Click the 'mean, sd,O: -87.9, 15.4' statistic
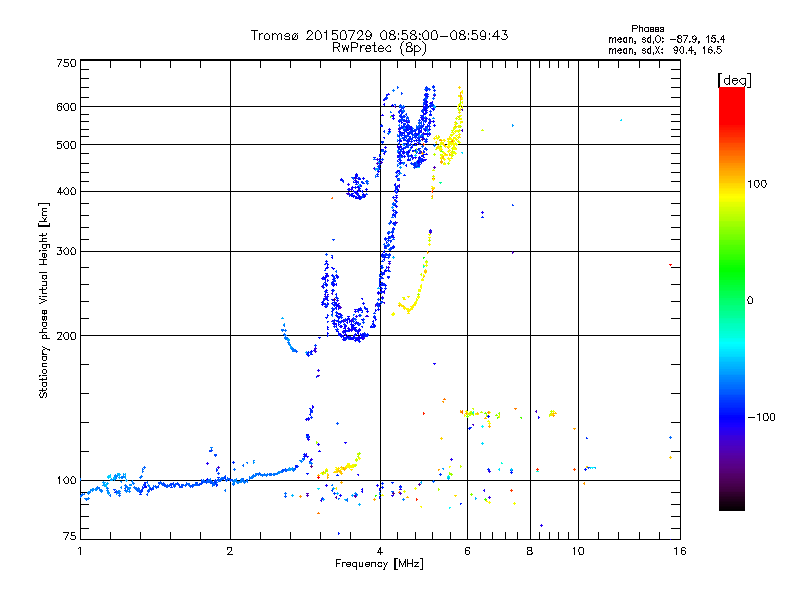This screenshot has height=600, width=800. pyautogui.click(x=666, y=39)
